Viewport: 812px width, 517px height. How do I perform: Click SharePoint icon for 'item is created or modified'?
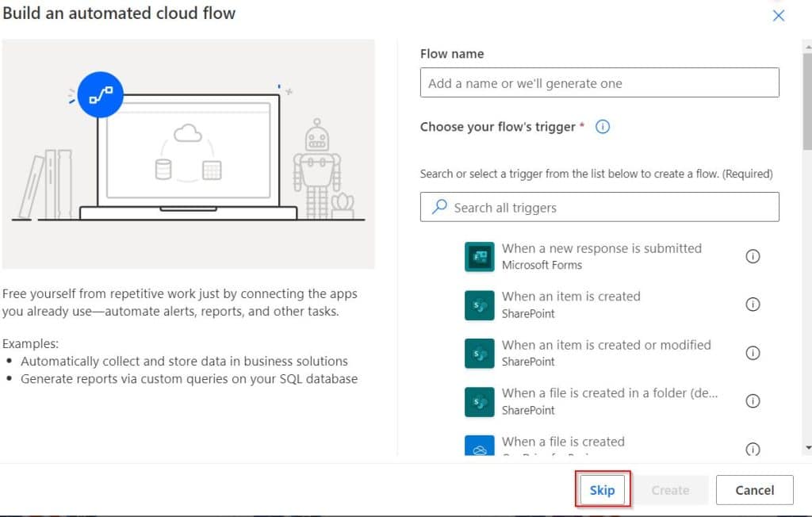pyautogui.click(x=479, y=354)
